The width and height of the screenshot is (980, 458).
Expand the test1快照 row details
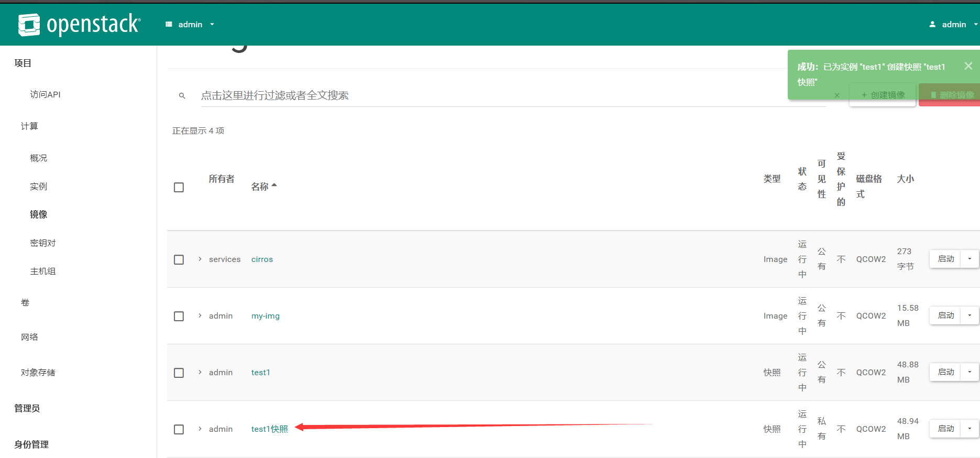pyautogui.click(x=200, y=429)
